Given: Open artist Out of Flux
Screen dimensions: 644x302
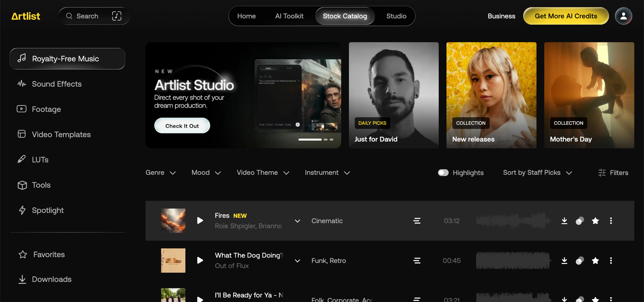Looking at the screenshot, I should point(232,266).
